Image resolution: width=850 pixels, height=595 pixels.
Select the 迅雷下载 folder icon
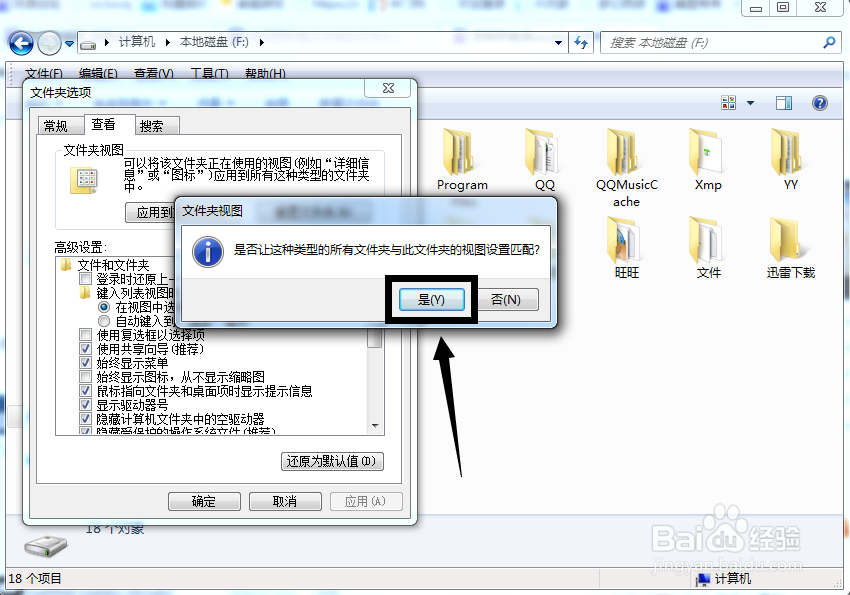click(x=787, y=240)
